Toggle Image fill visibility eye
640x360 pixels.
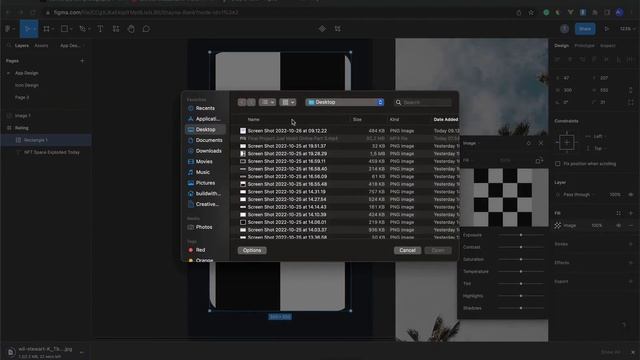click(618, 225)
